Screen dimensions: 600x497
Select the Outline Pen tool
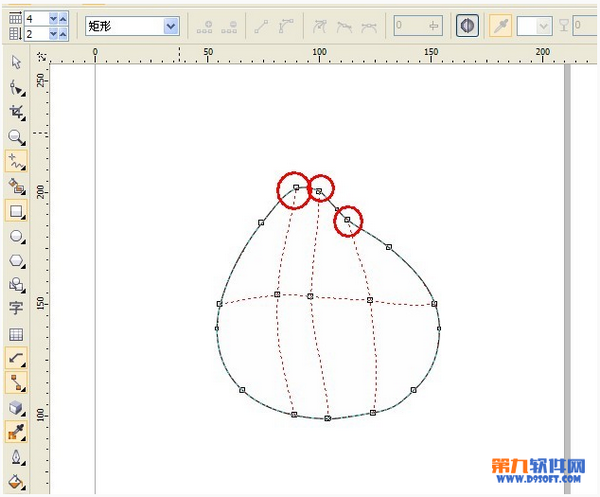16,457
